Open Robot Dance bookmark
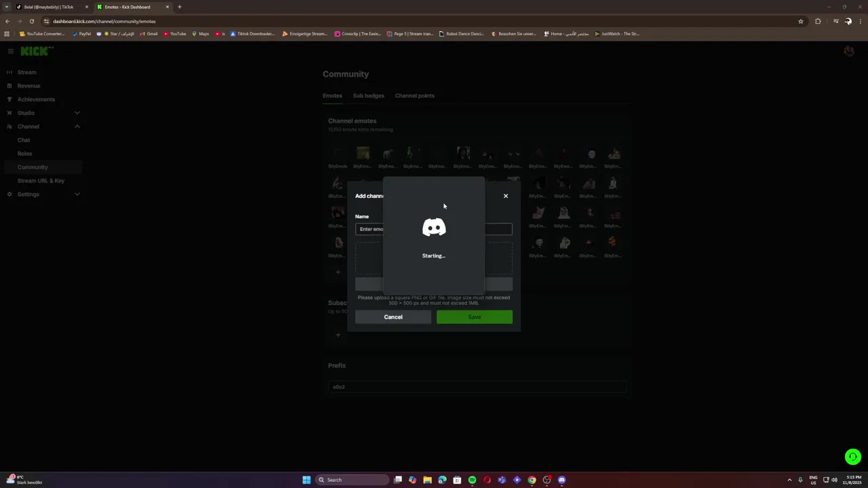 462,34
